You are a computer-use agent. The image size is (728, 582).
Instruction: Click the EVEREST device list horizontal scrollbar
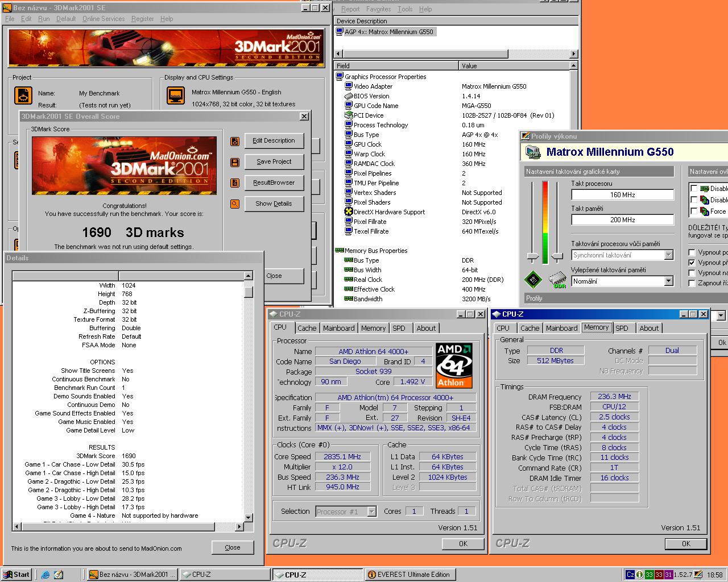[456, 53]
